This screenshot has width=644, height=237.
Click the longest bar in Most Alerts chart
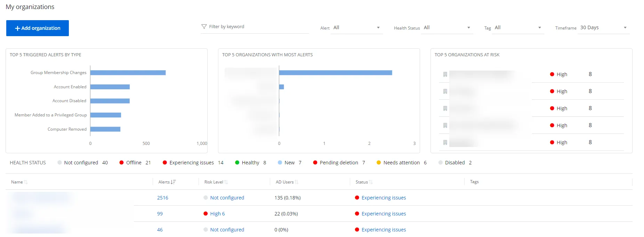(336, 73)
